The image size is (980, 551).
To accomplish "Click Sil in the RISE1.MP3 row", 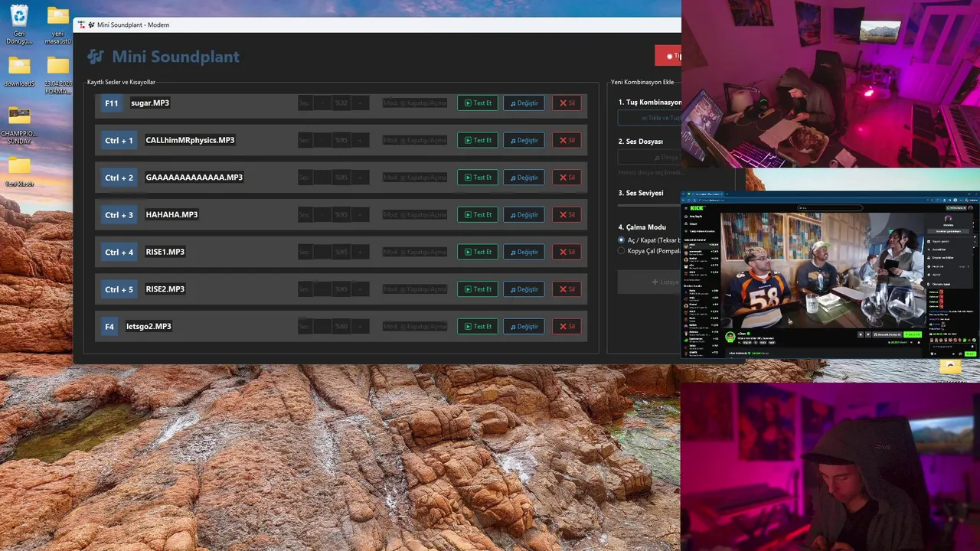I will [x=567, y=252].
